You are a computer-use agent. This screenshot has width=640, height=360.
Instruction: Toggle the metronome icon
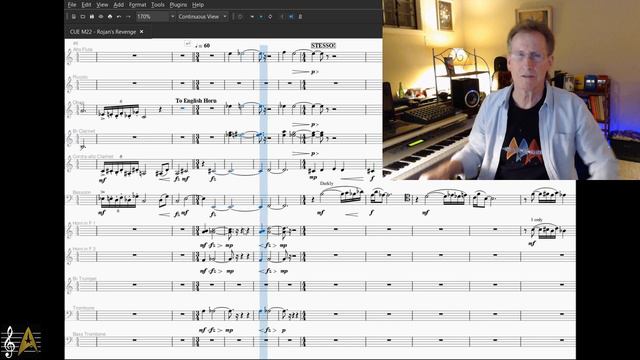[x=300, y=17]
